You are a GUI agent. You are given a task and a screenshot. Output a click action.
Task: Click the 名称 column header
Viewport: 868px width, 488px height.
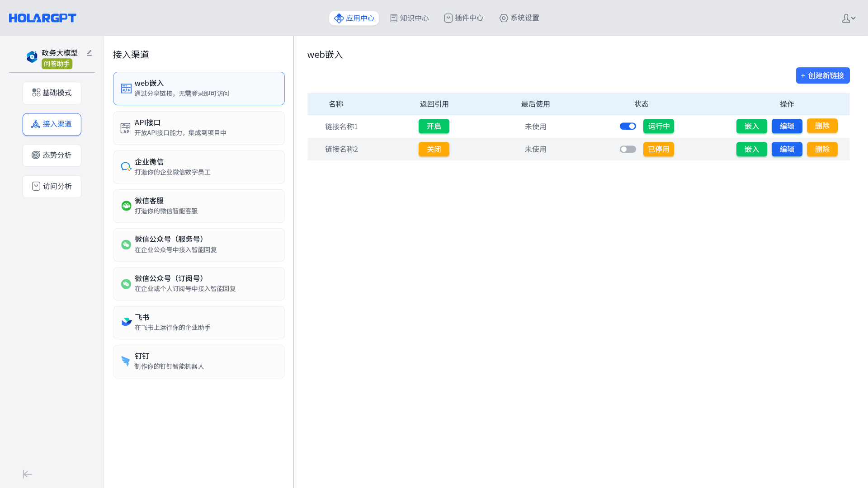(336, 104)
